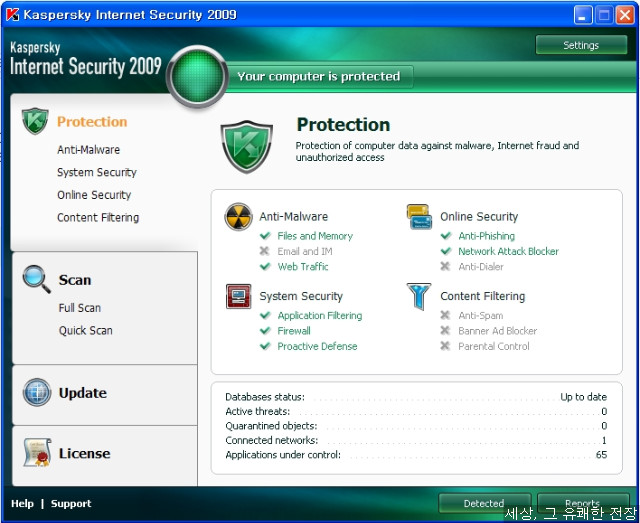Switch to the Update section

83,393
